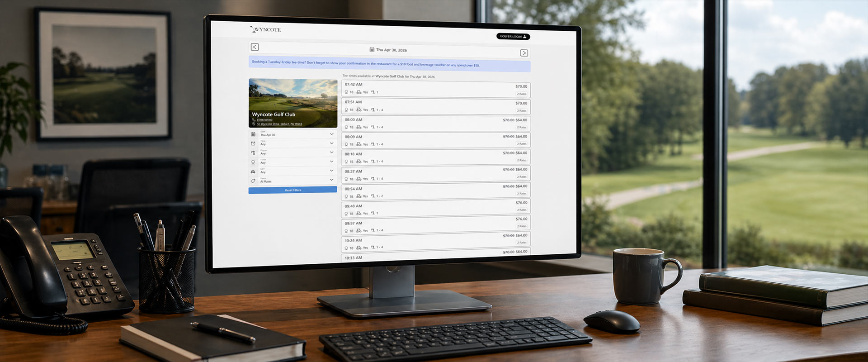This screenshot has height=362, width=868.
Task: Click the price tag icon of Rates filter
Action: 253,181
